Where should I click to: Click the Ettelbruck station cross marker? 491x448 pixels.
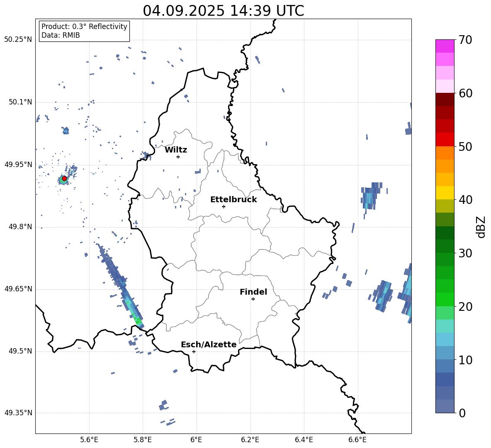pyautogui.click(x=224, y=206)
